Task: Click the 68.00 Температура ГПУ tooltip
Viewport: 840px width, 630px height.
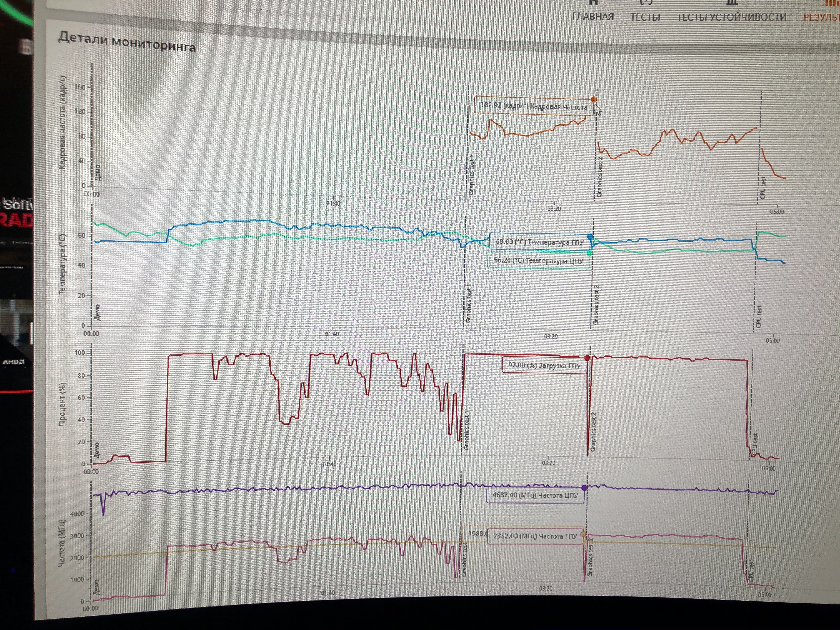Action: (x=540, y=242)
